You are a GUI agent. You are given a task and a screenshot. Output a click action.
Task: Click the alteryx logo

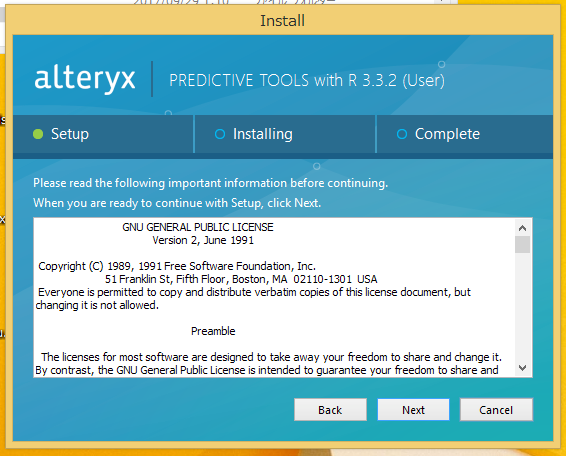tap(85, 79)
